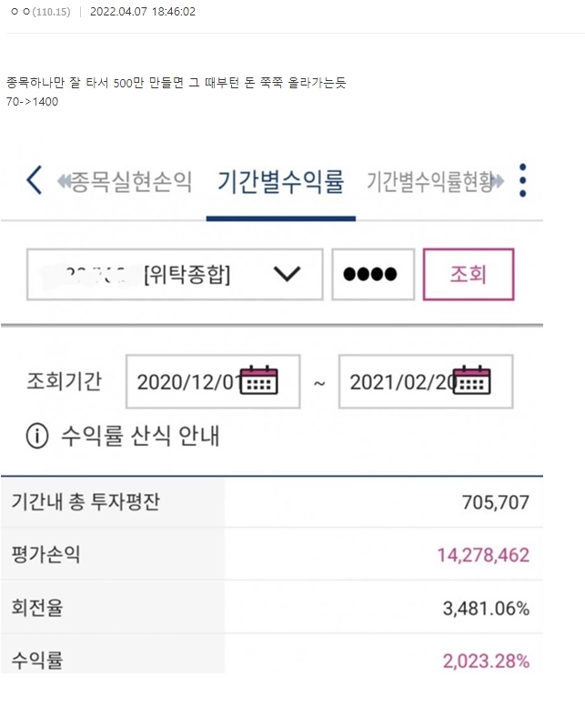The height and width of the screenshot is (728, 585).
Task: Open the 수익률 산식 안내 text link
Action: (140, 437)
